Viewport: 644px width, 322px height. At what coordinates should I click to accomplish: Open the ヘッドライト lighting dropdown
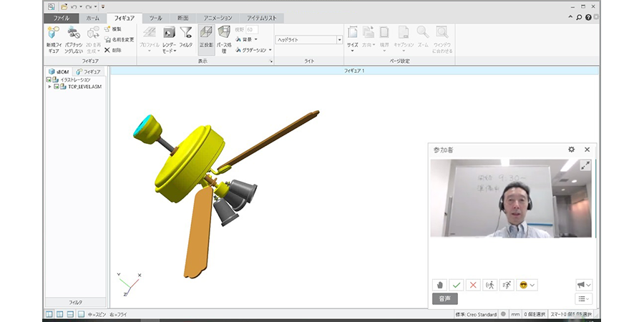[x=339, y=40]
